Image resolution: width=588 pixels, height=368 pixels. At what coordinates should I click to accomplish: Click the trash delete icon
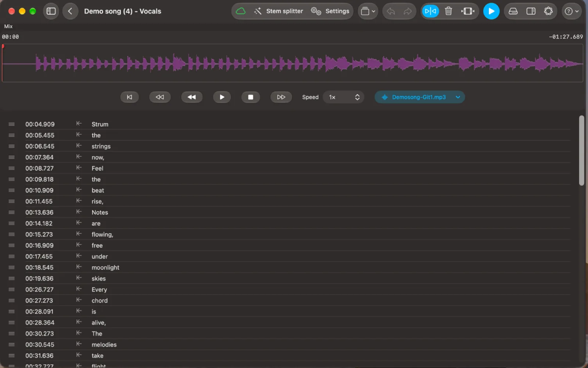tap(448, 11)
